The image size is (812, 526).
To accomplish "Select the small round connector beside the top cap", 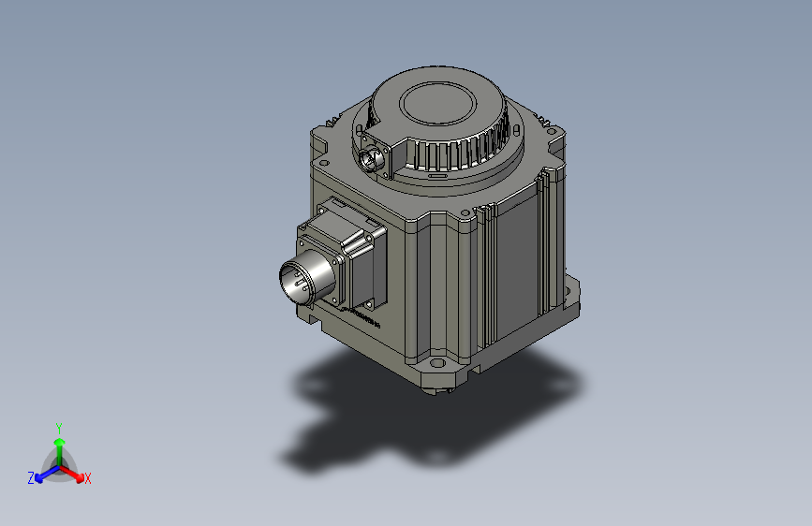I will (x=370, y=158).
